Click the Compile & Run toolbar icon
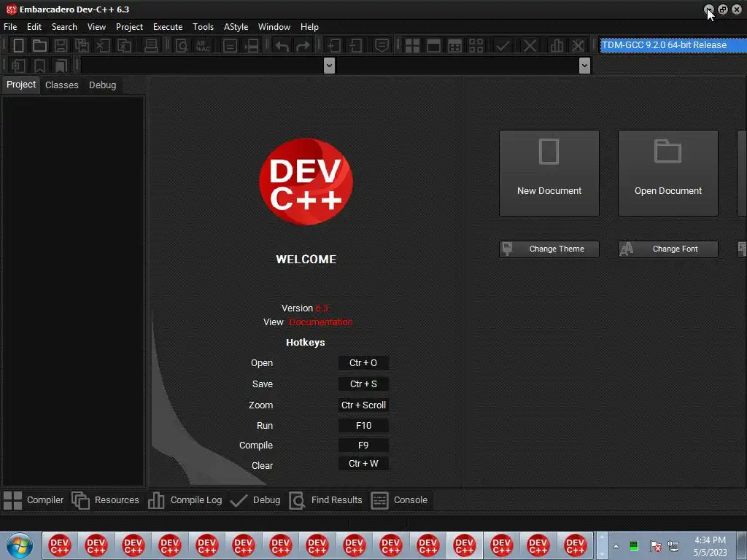 tap(455, 46)
